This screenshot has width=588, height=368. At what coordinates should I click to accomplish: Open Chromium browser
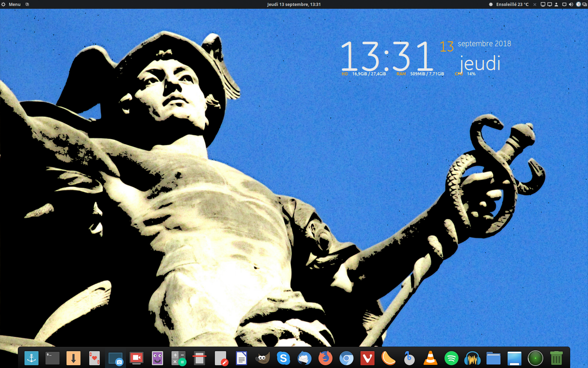[x=346, y=358]
